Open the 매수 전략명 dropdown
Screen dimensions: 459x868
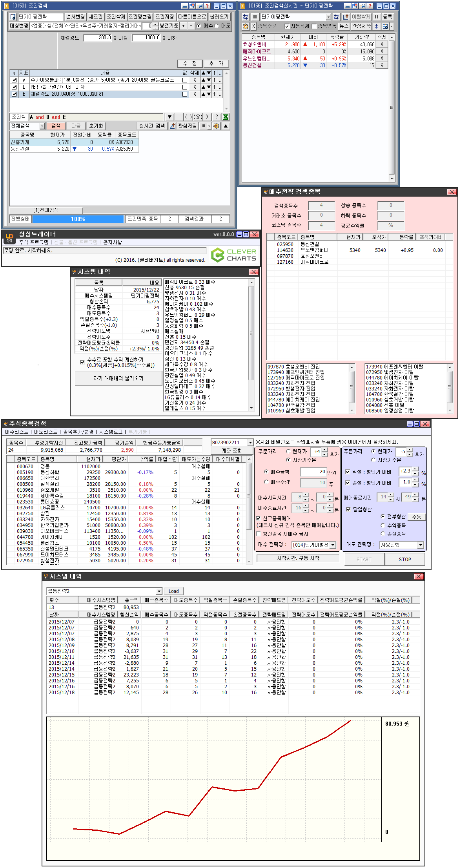pos(333,545)
